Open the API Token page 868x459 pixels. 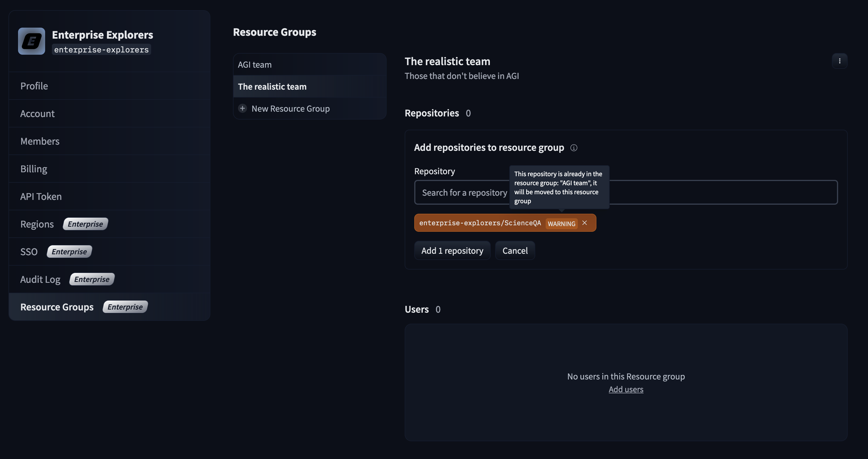click(41, 197)
